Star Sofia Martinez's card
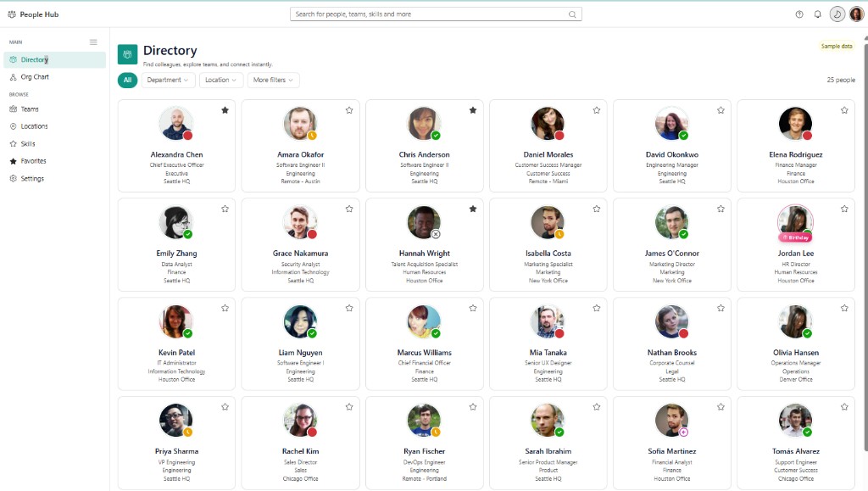 [721, 407]
